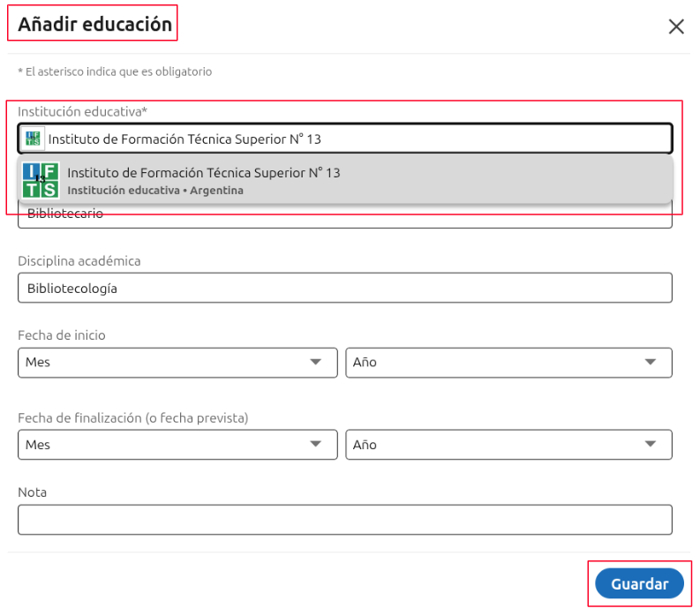Click the arrow icon on start-date Año
Image resolution: width=700 pixels, height=616 pixels.
651,362
